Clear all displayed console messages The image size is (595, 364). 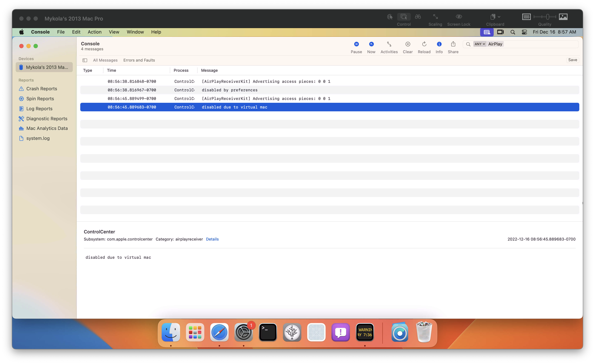pyautogui.click(x=408, y=44)
